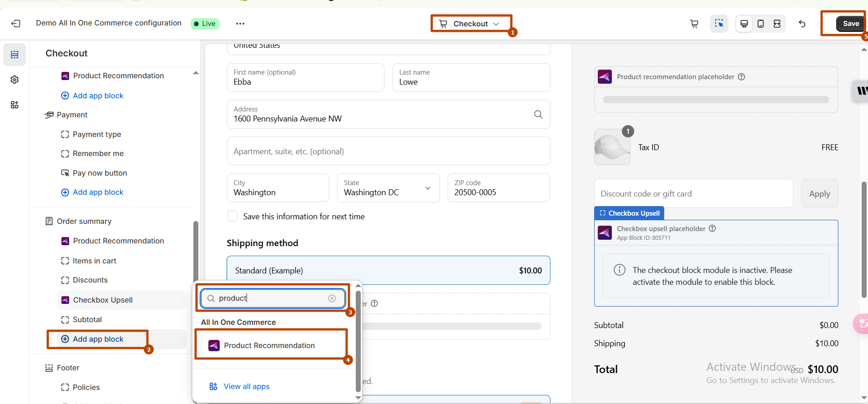Click the Save button
The height and width of the screenshot is (404, 868).
pos(850,24)
